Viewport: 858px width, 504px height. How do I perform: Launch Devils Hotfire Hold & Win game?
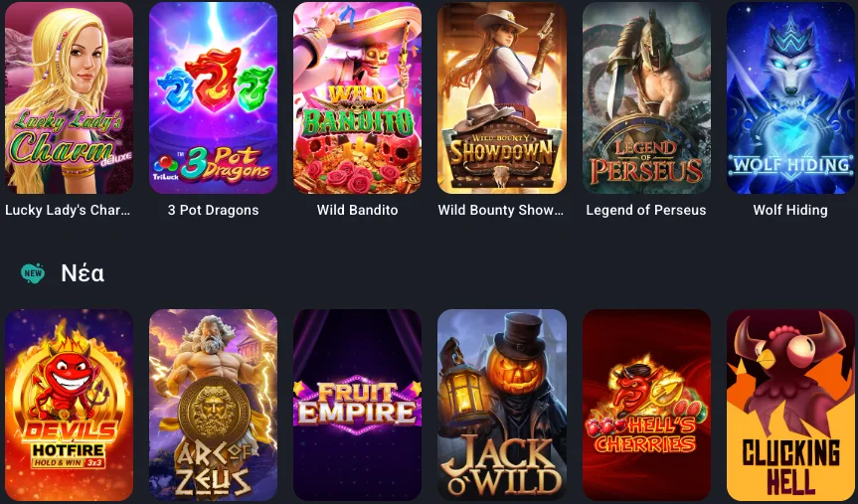pos(69,405)
